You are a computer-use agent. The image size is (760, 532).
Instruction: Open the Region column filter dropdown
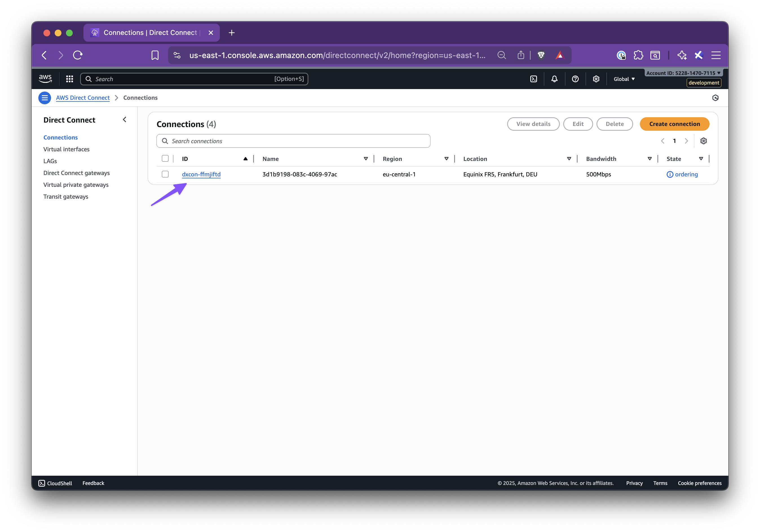coord(447,158)
